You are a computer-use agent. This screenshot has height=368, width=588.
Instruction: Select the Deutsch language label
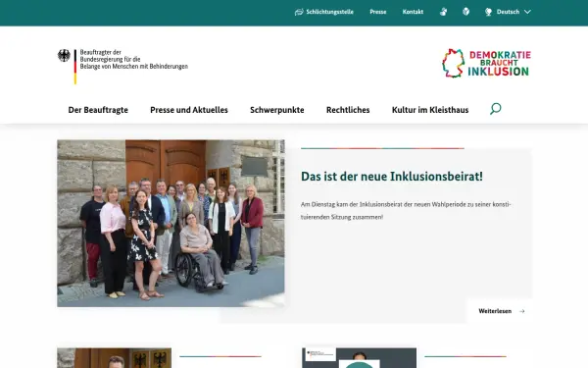508,12
